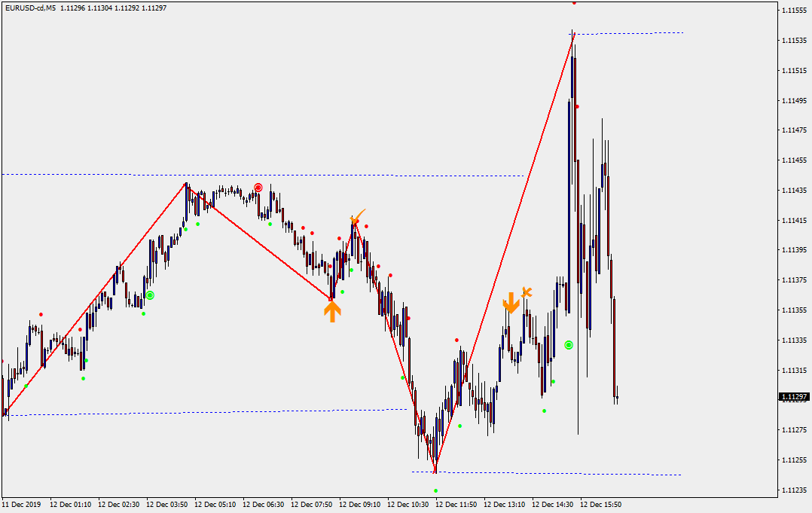The height and width of the screenshot is (513, 812).
Task: Click the orange up arrow buy signal
Action: pos(332,310)
